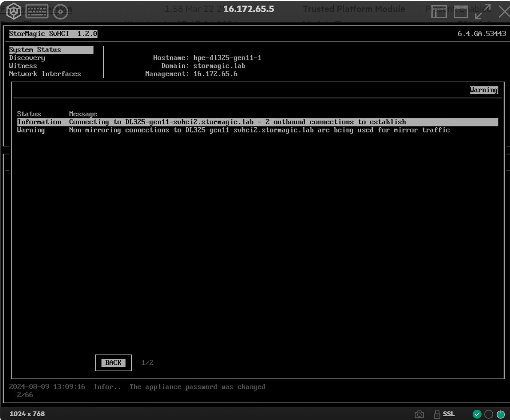Click the appliance password was changed log entry
Image resolution: width=510 pixels, height=420 pixels.
click(x=198, y=387)
